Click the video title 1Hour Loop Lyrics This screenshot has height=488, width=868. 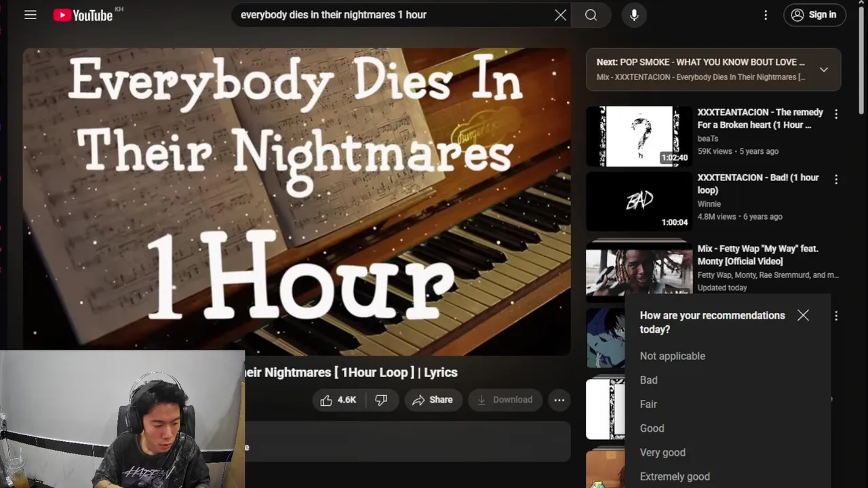pyautogui.click(x=351, y=372)
